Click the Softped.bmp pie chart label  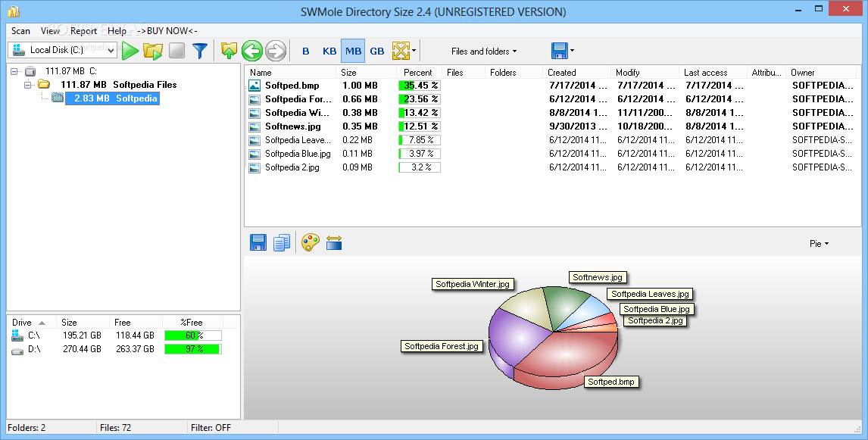(x=611, y=382)
